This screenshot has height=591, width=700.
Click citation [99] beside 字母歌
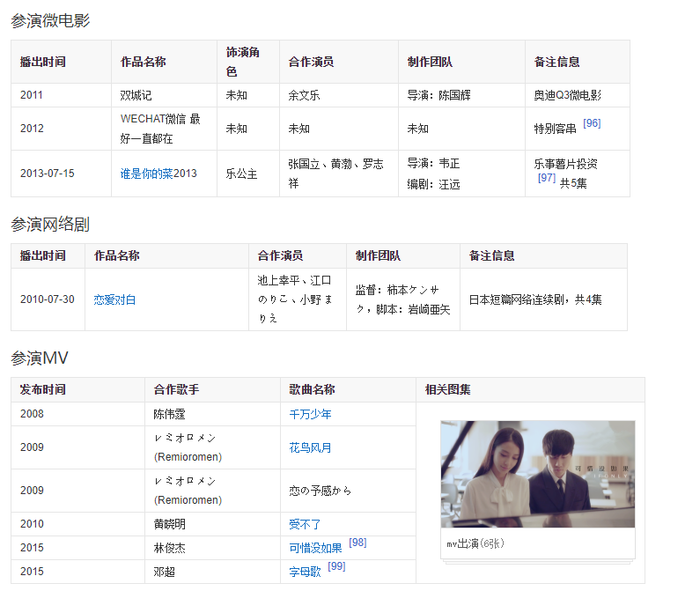click(336, 566)
